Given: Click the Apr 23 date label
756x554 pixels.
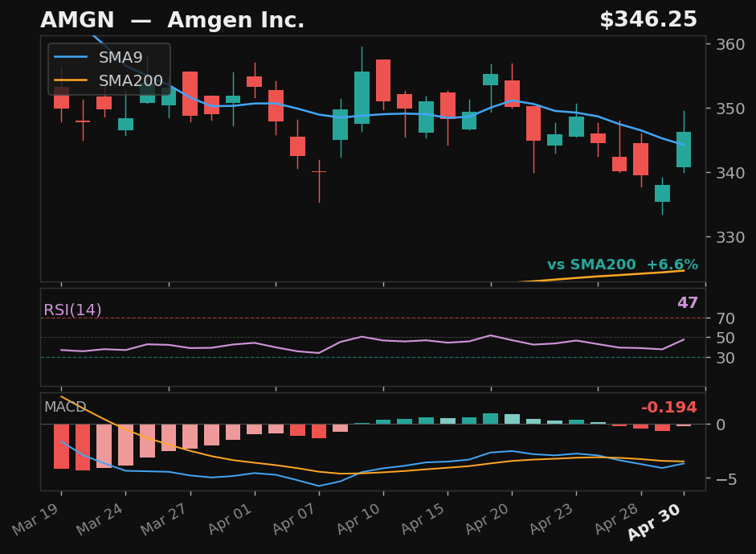Looking at the screenshot, I should coord(553,519).
